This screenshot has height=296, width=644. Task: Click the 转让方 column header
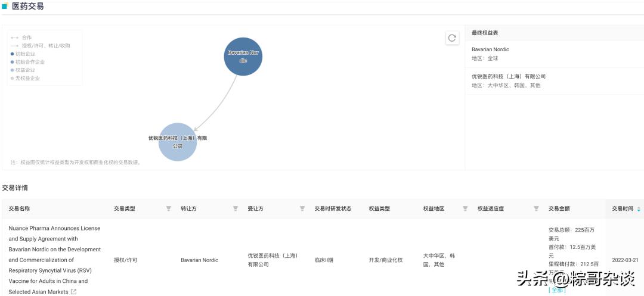click(x=188, y=208)
